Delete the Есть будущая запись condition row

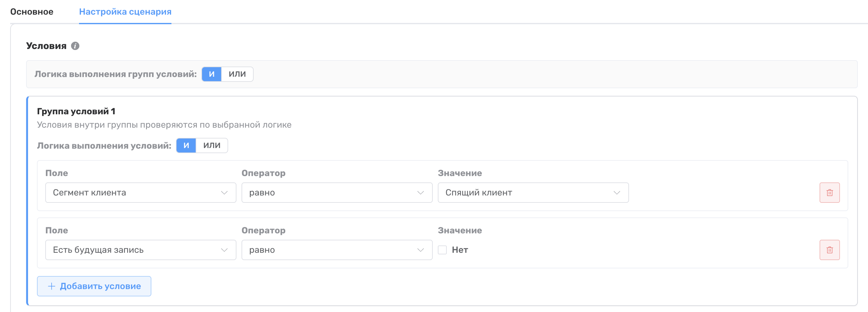pos(829,250)
